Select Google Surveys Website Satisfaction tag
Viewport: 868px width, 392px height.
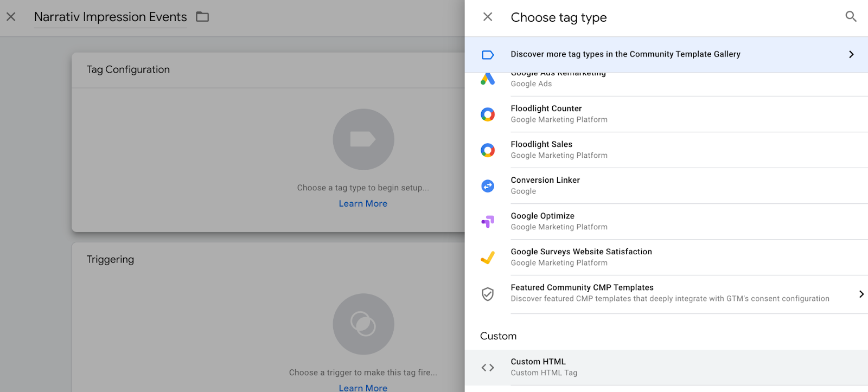(x=581, y=252)
